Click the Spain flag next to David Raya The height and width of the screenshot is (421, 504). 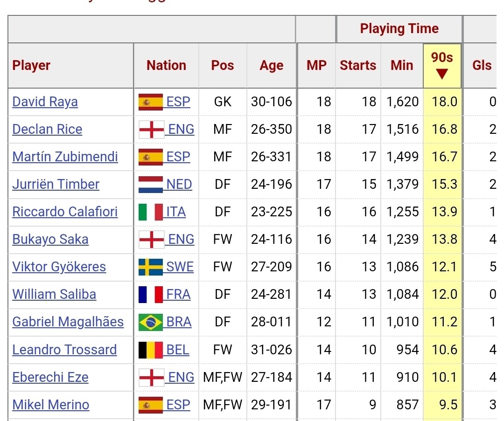[151, 102]
